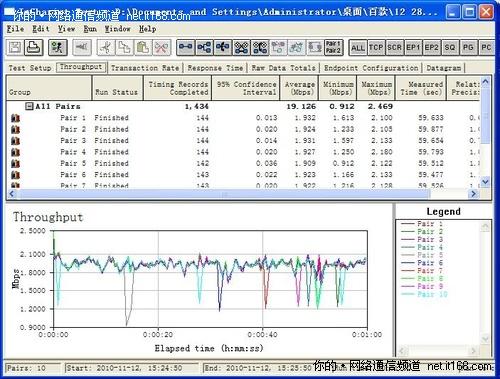500x379 pixels.
Task: Click the Cut scissors toolbar icon
Action: pyautogui.click(x=106, y=47)
